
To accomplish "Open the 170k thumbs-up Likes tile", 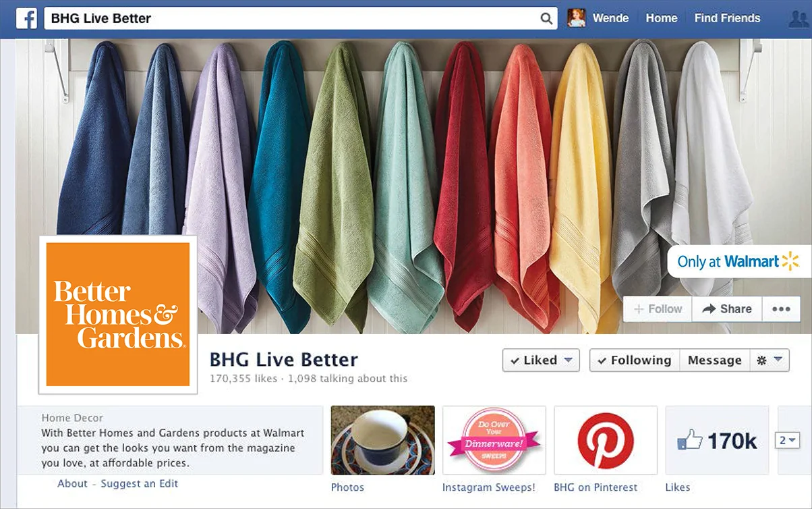I will click(x=717, y=440).
